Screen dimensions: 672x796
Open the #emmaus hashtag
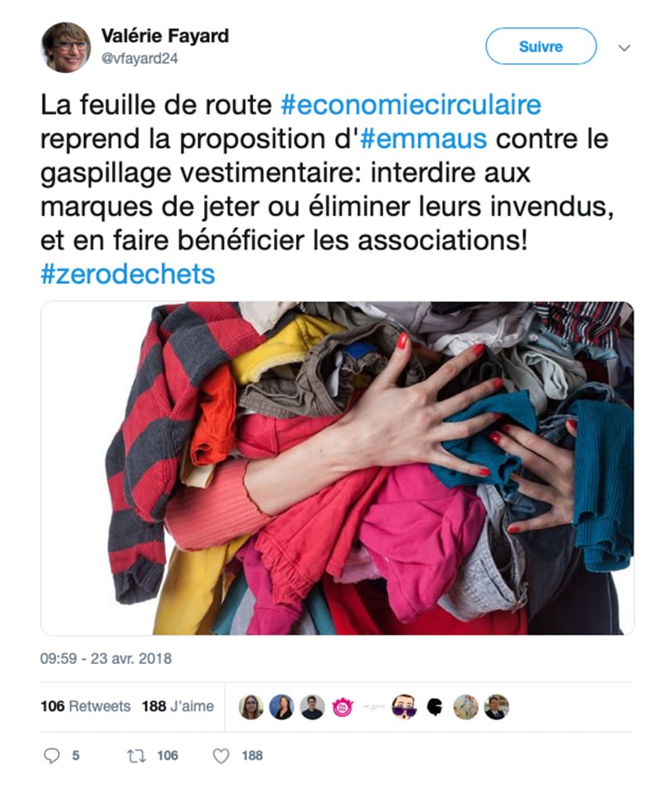(x=423, y=139)
